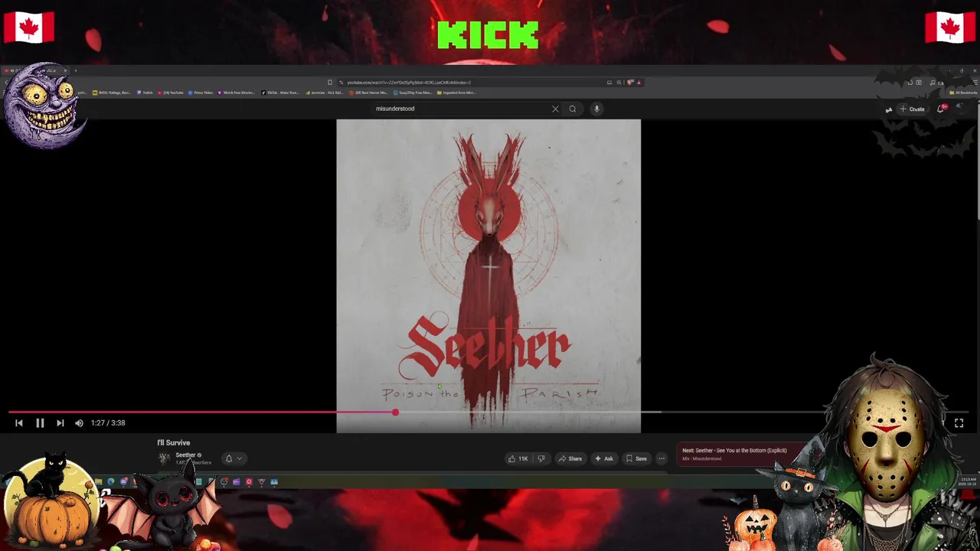980x551 pixels.
Task: Clear the search box with the X
Action: point(555,109)
